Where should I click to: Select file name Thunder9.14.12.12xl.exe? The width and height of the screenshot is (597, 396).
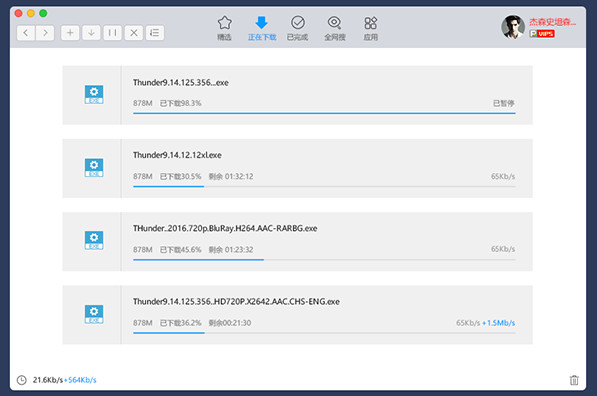point(177,155)
